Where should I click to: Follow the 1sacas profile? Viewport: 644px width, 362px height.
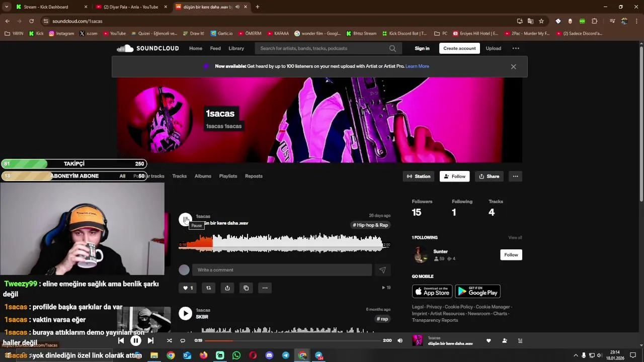[x=454, y=176]
